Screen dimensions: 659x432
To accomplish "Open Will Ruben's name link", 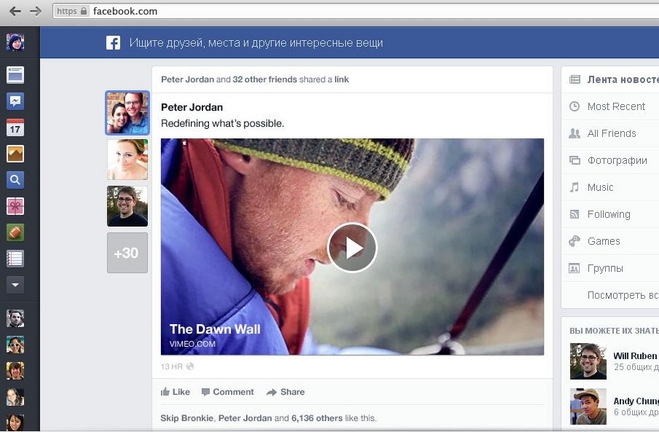I will (636, 356).
